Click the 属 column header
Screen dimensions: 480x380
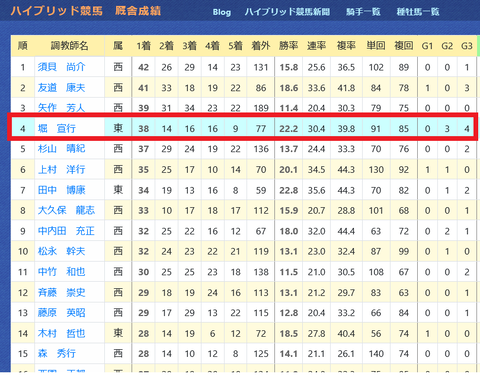point(118,46)
